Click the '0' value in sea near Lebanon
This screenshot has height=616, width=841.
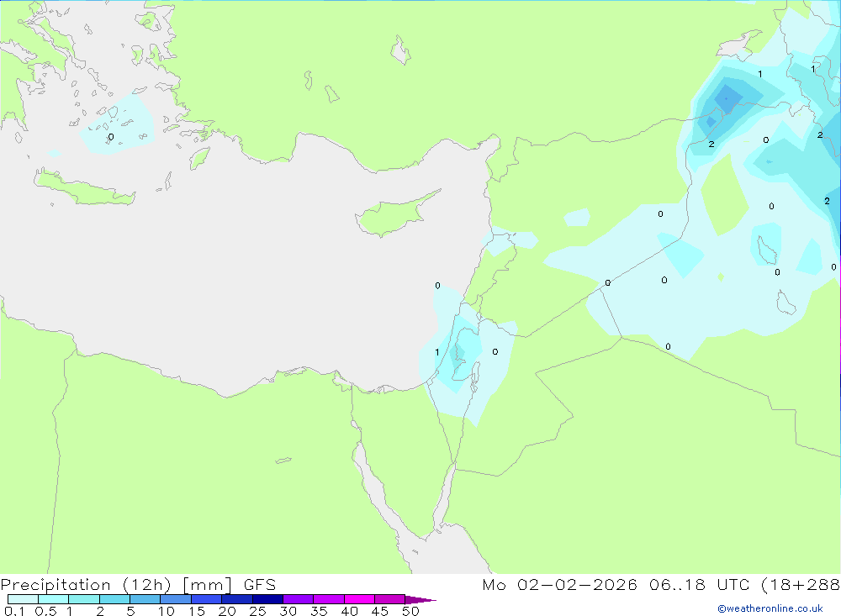coord(437,285)
